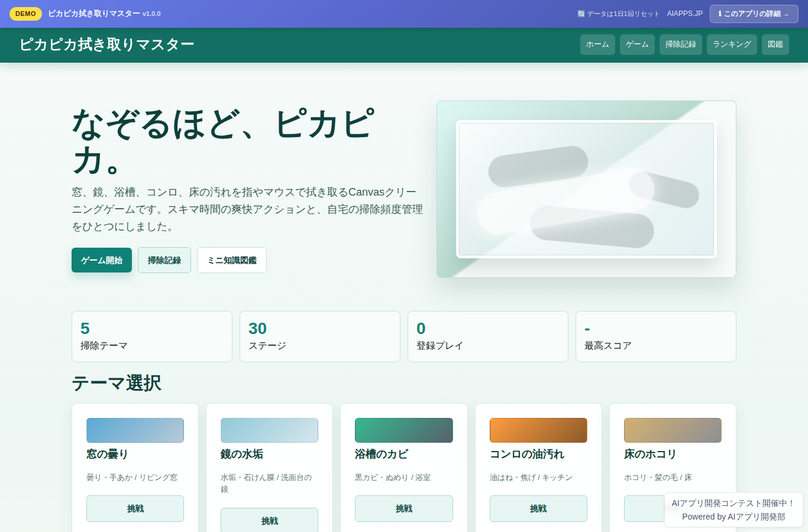Click the green 浴槽のカビ banner
The image size is (808, 532).
tap(404, 430)
